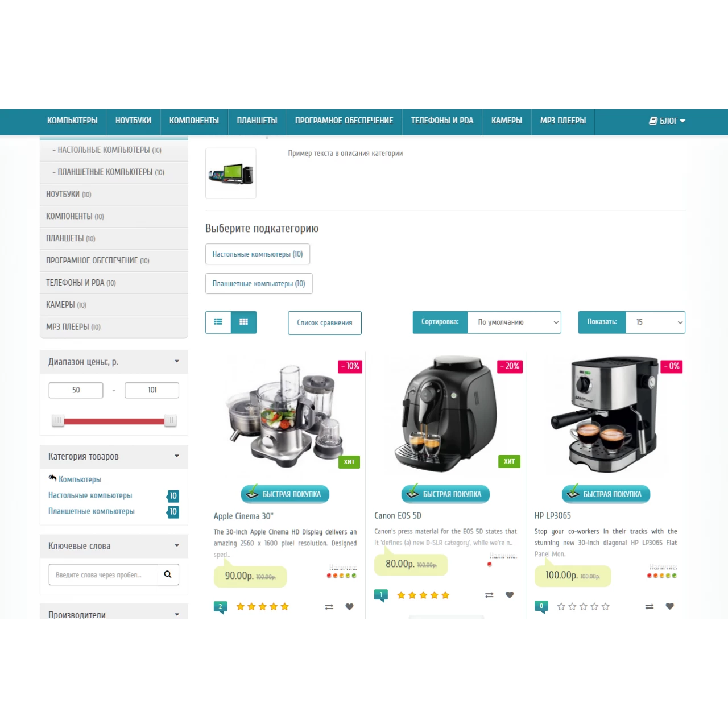Add Canon EOS 5D to wishlist
Viewport: 728px width, 728px height.
(x=510, y=595)
